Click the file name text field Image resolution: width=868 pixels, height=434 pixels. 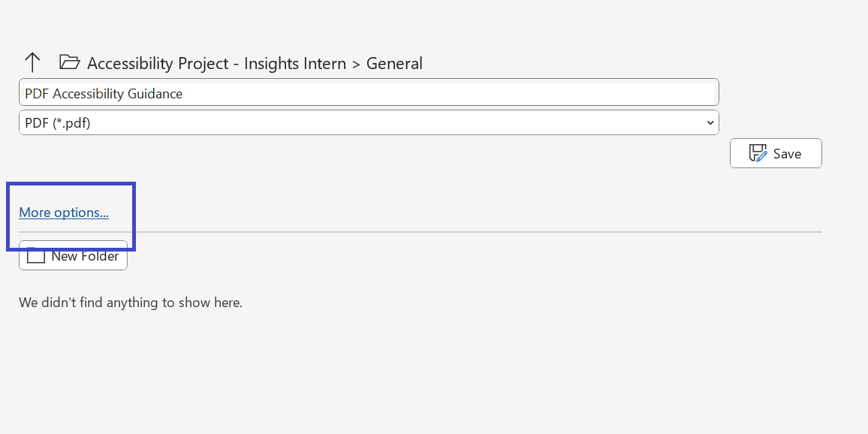[368, 93]
